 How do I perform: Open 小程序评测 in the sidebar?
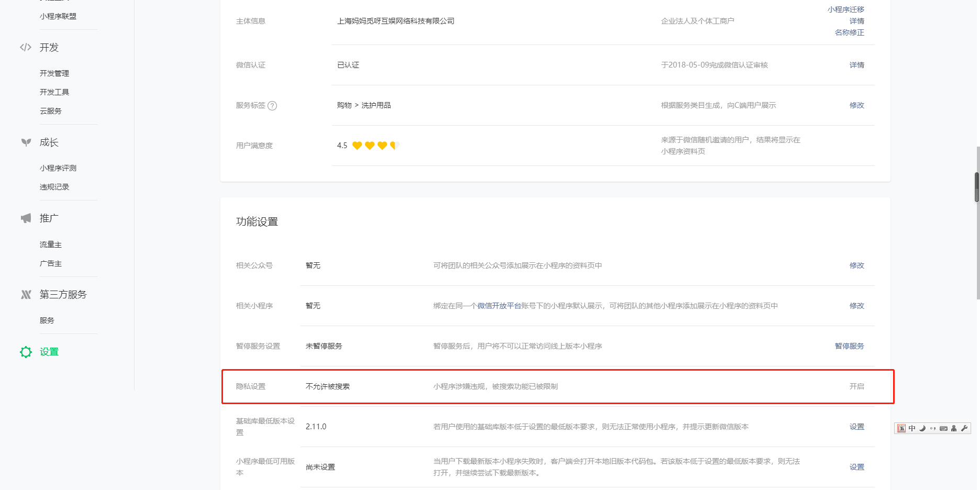click(x=58, y=168)
